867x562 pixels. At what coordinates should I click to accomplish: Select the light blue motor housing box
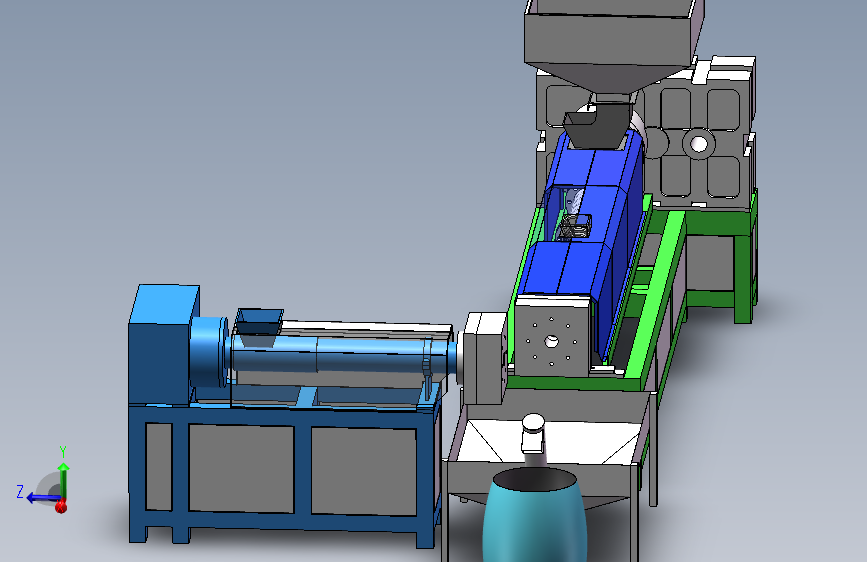[x=162, y=346]
